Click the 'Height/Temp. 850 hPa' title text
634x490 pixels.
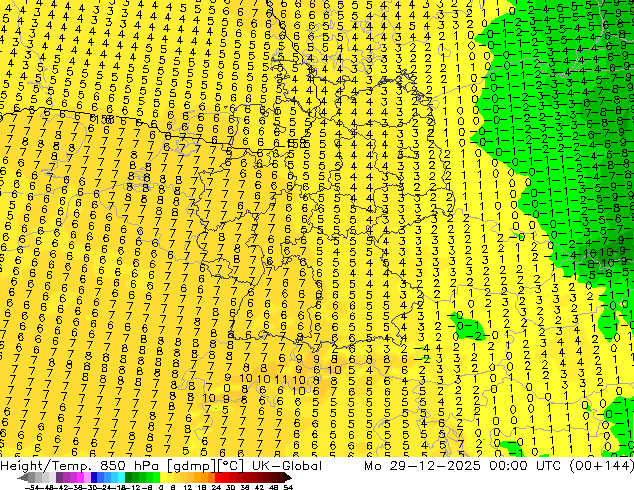81,466
